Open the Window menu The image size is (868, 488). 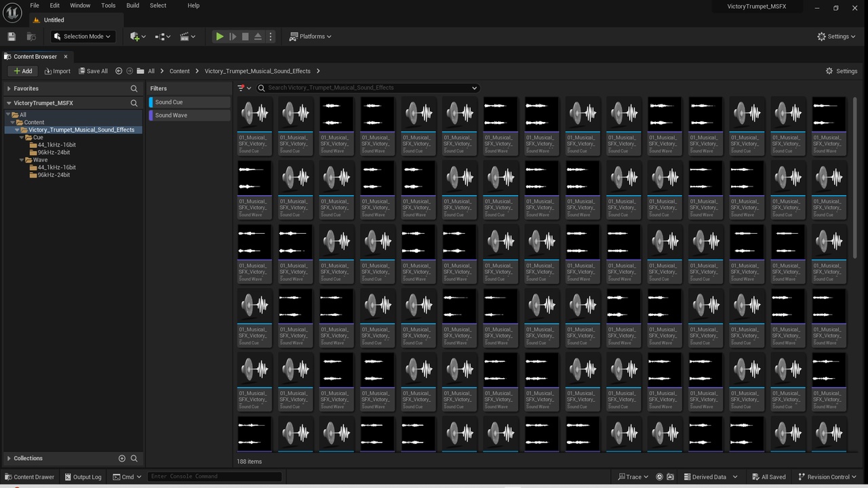click(x=80, y=5)
